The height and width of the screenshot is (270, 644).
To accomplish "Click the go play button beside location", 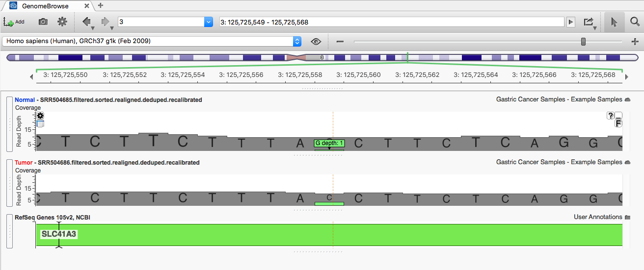I will point(570,22).
